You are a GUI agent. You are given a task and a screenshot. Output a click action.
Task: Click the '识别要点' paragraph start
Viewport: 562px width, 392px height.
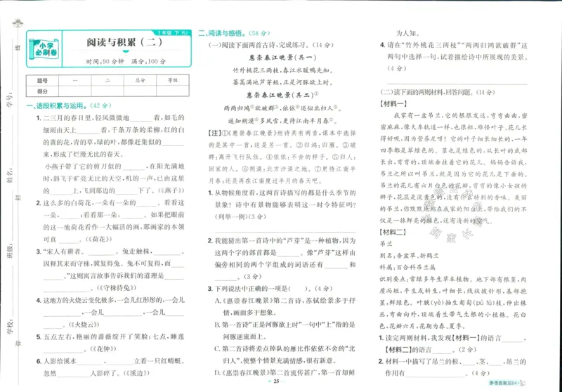pos(393,279)
